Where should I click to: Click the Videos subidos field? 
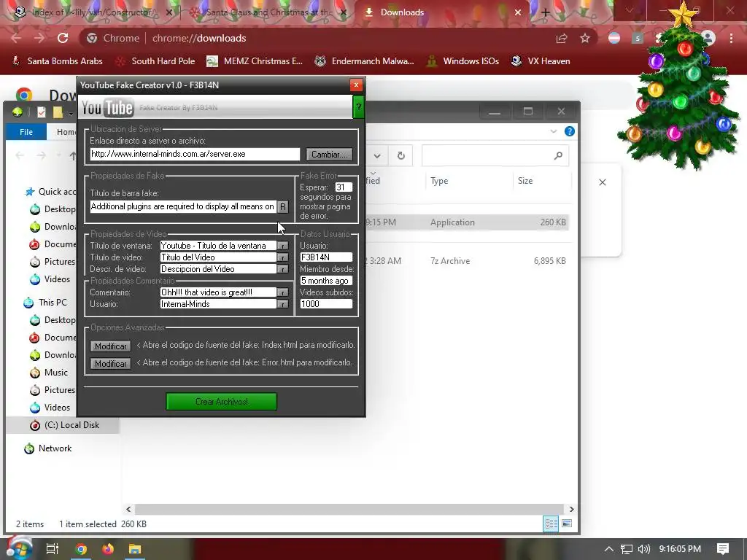pyautogui.click(x=326, y=304)
